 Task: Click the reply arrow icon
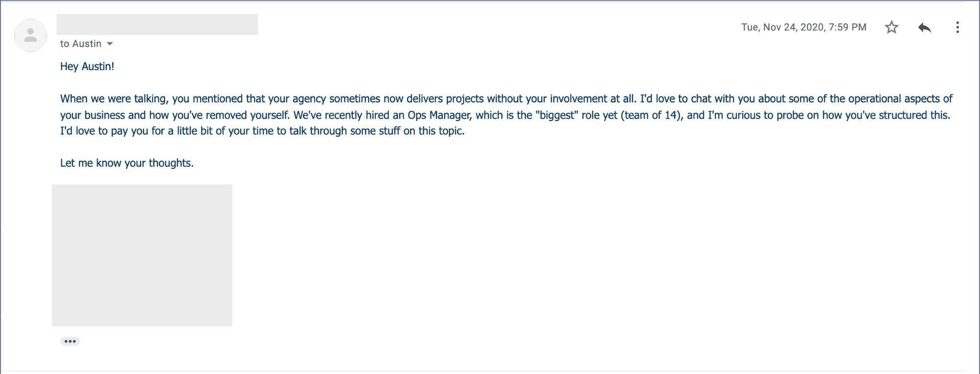[x=924, y=27]
